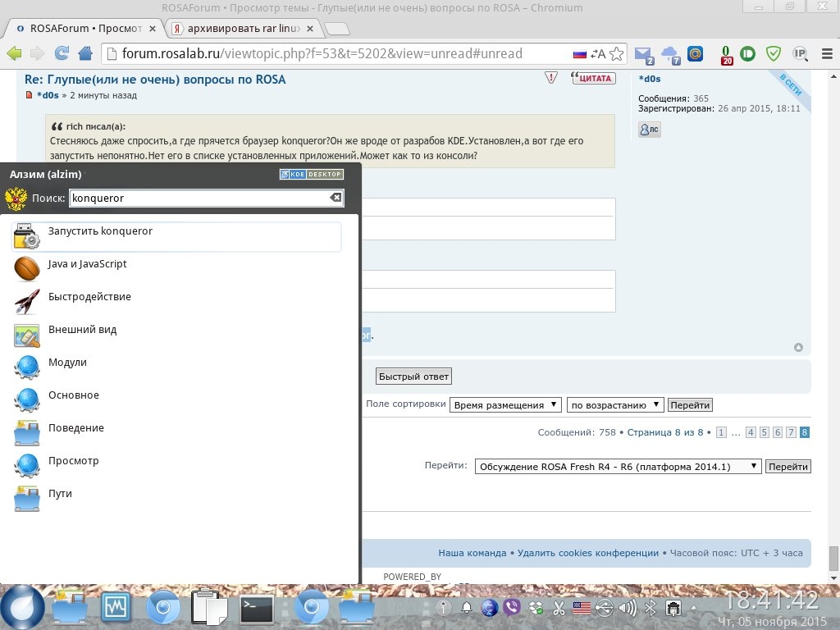Open the mail checker extension with badge 2
The height and width of the screenshot is (630, 840).
coord(643,55)
